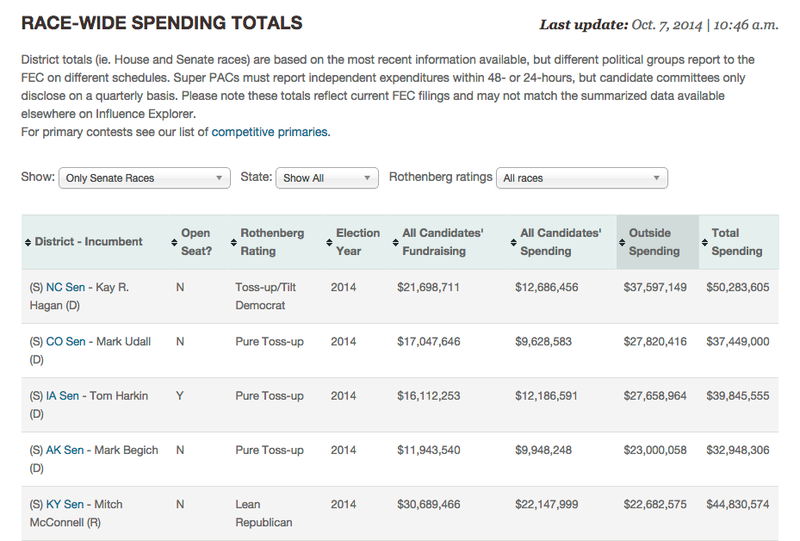The image size is (800, 541).
Task: Open the competitive primaries link
Action: point(269,132)
